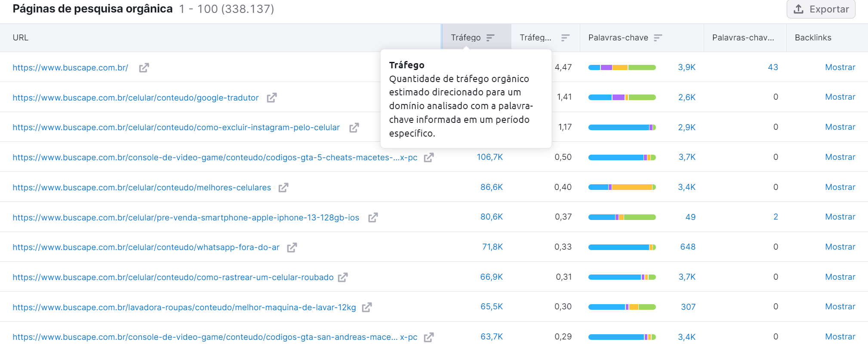Viewport: 868px width, 351px height.
Task: Click keywords count 648 for whatsapp-fora-do-ar
Action: point(688,247)
